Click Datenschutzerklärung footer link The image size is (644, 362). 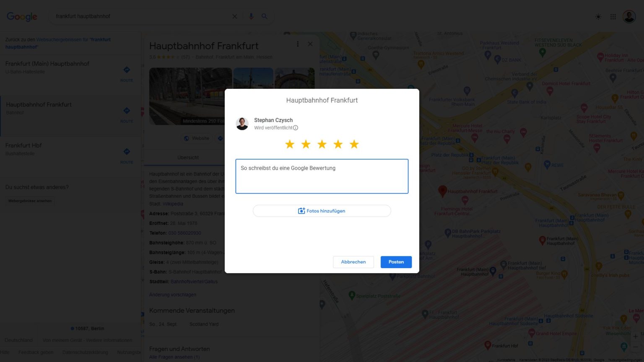[85, 352]
